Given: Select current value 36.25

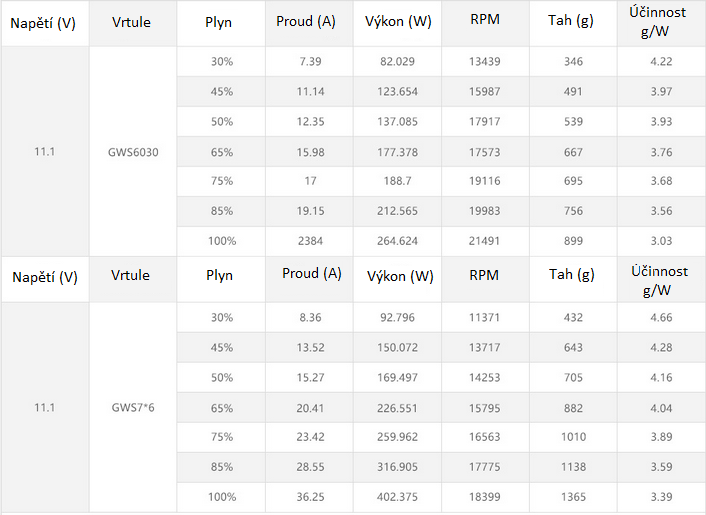Looking at the screenshot, I should [310, 497].
